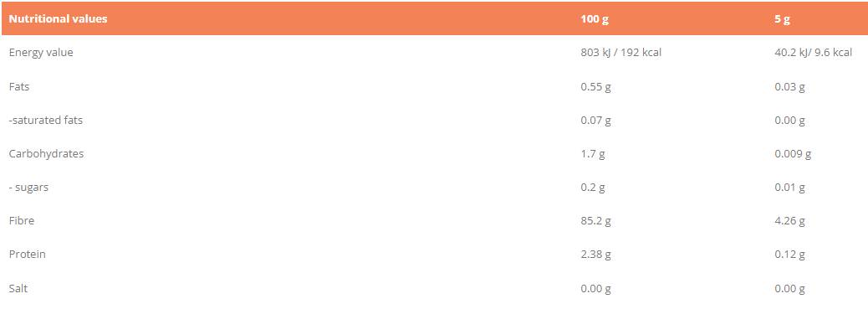Click the Salt row label
Image resolution: width=868 pixels, height=309 pixels.
tap(18, 288)
